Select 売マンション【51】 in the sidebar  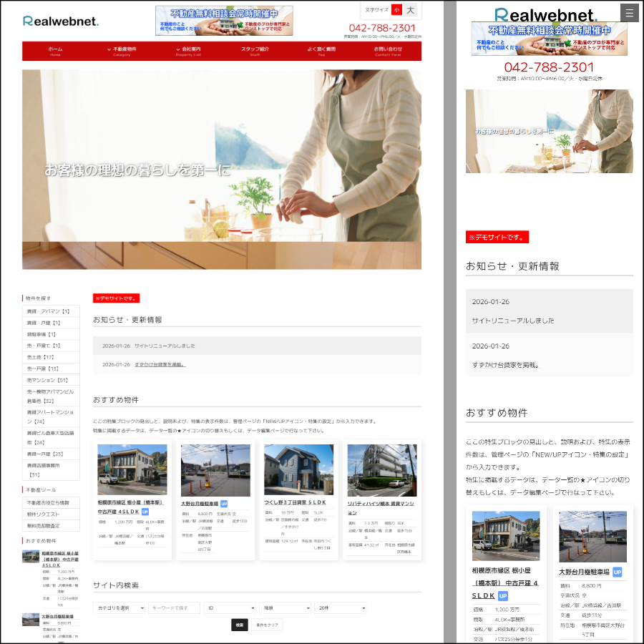click(48, 380)
